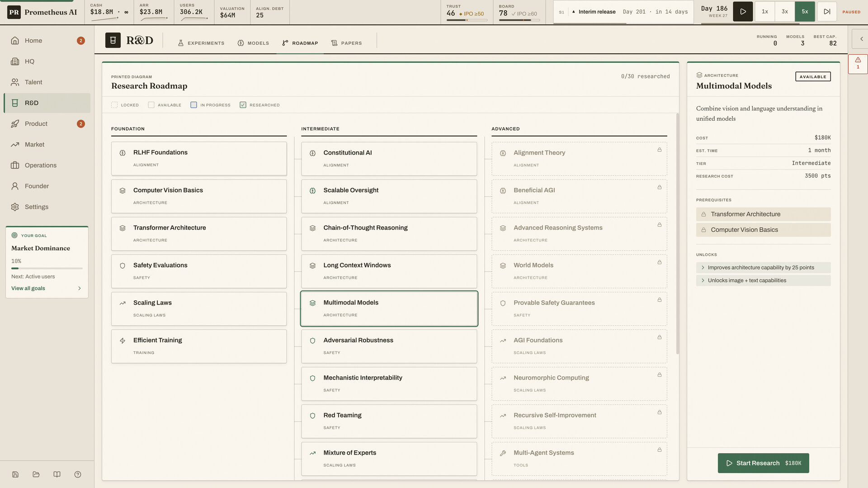Open the guide book icon
Screen dimensions: 868x488
[57, 474]
